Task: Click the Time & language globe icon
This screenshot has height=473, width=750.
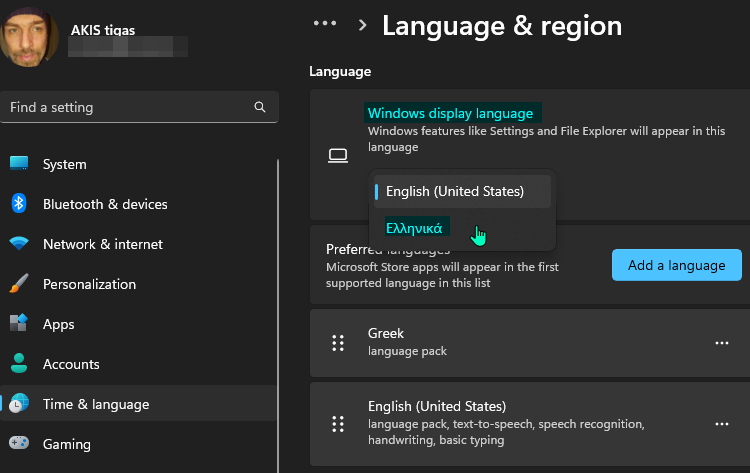Action: [x=19, y=403]
